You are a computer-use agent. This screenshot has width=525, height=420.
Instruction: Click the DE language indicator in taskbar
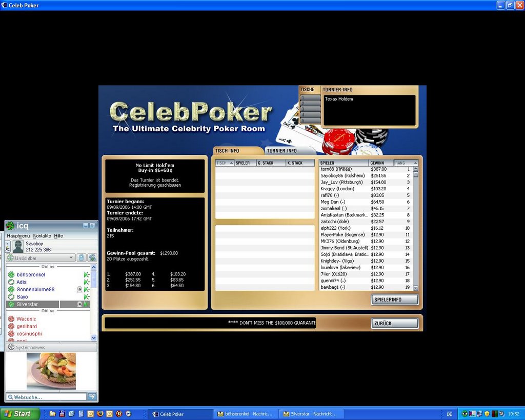pyautogui.click(x=449, y=414)
